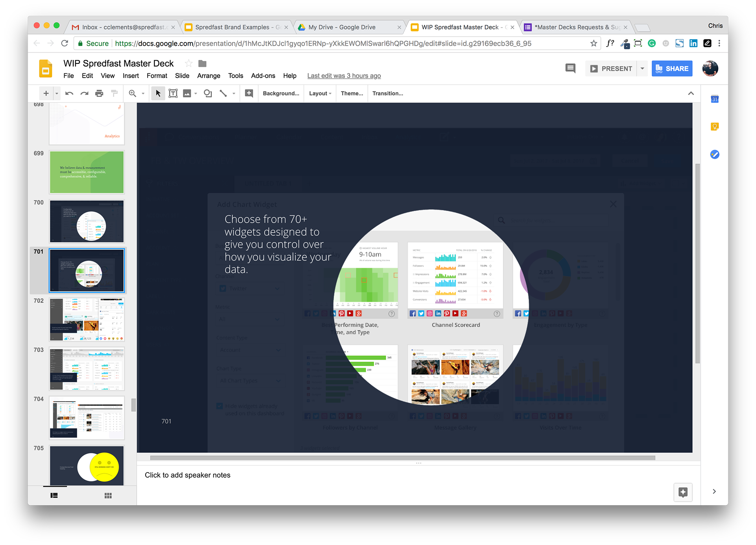This screenshot has height=545, width=756.
Task: Open the Calendar side panel icon
Action: tap(715, 99)
